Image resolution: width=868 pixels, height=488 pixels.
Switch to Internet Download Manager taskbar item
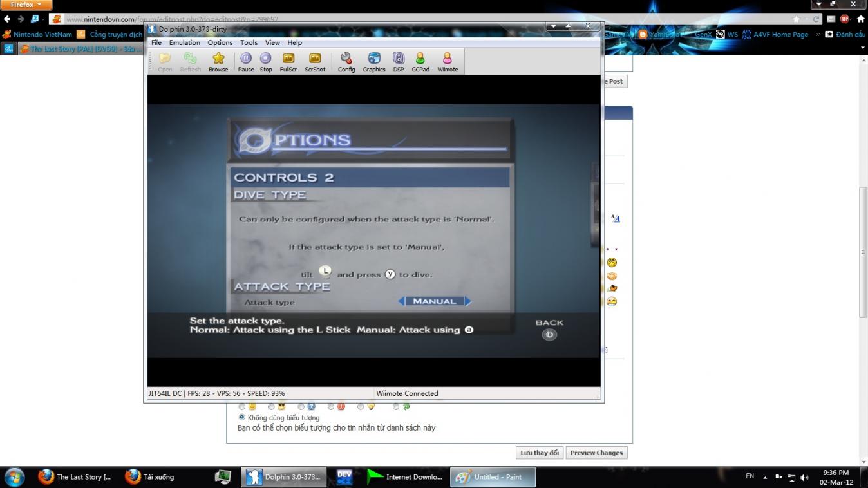pyautogui.click(x=405, y=477)
